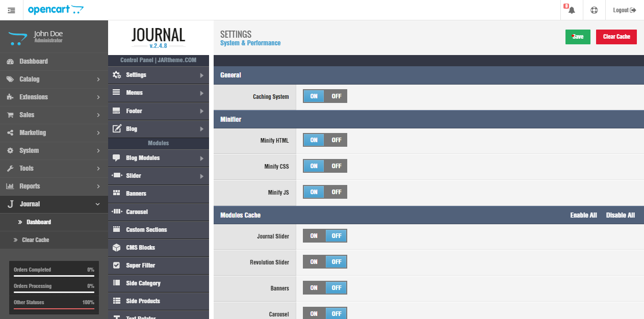
Task: Click the System gear icon
Action: pyautogui.click(x=10, y=150)
